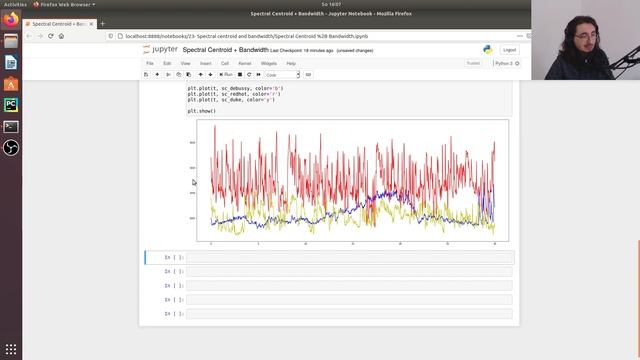Open the Insert menu
The height and width of the screenshot is (360, 640).
(x=206, y=64)
